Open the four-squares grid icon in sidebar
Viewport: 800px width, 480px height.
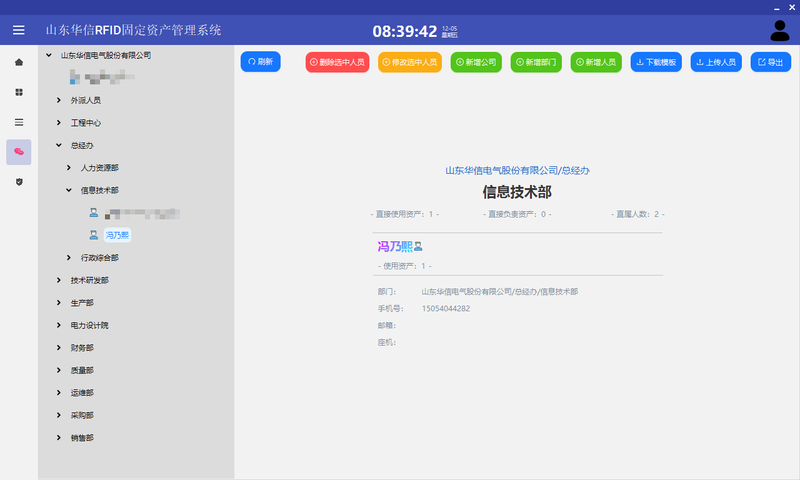pos(18,92)
